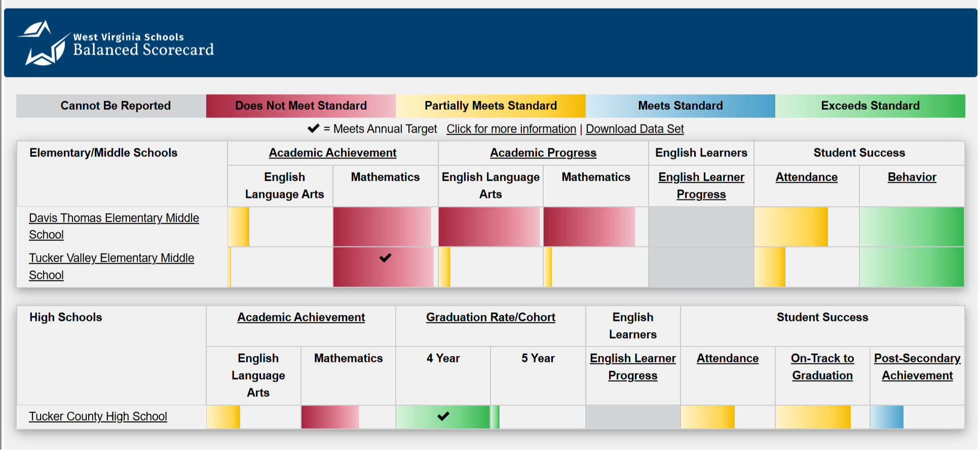Image resolution: width=980 pixels, height=450 pixels.
Task: Open the Academic Achievement column link
Action: [x=332, y=152]
